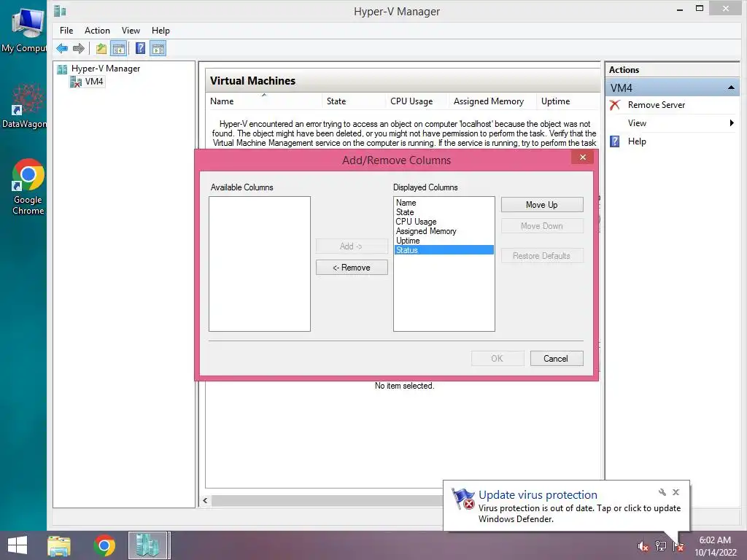Select VM4 server tree node
The image size is (747, 560).
click(x=94, y=82)
